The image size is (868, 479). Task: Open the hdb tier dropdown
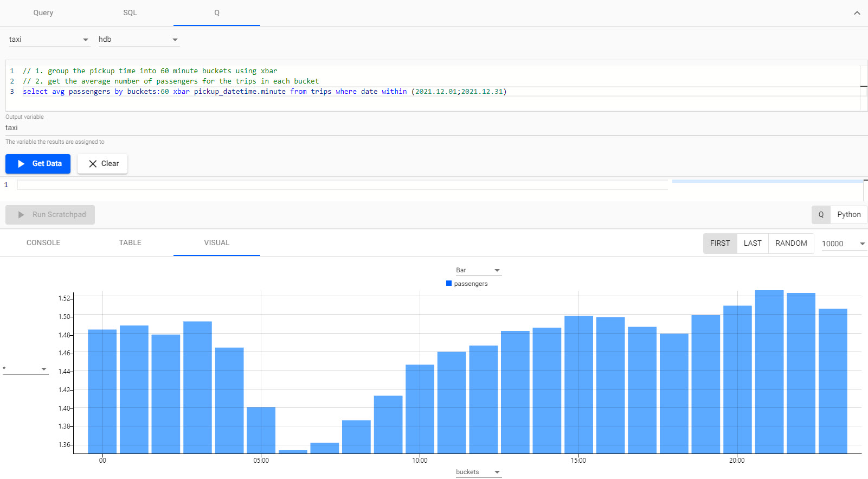(139, 40)
